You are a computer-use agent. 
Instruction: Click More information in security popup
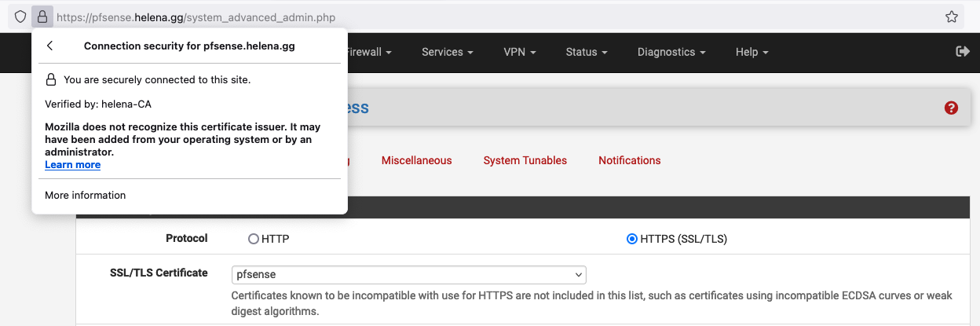tap(85, 196)
